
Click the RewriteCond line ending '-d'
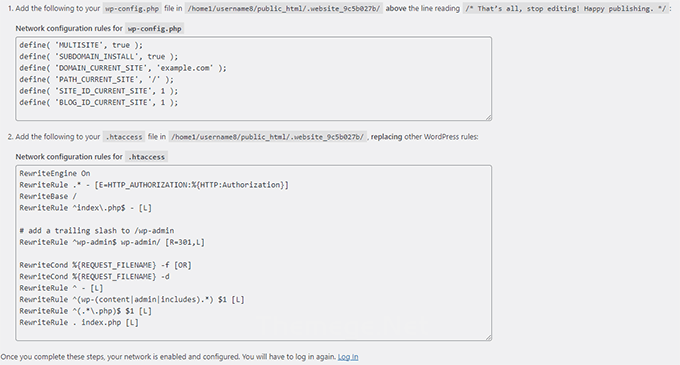tap(95, 277)
